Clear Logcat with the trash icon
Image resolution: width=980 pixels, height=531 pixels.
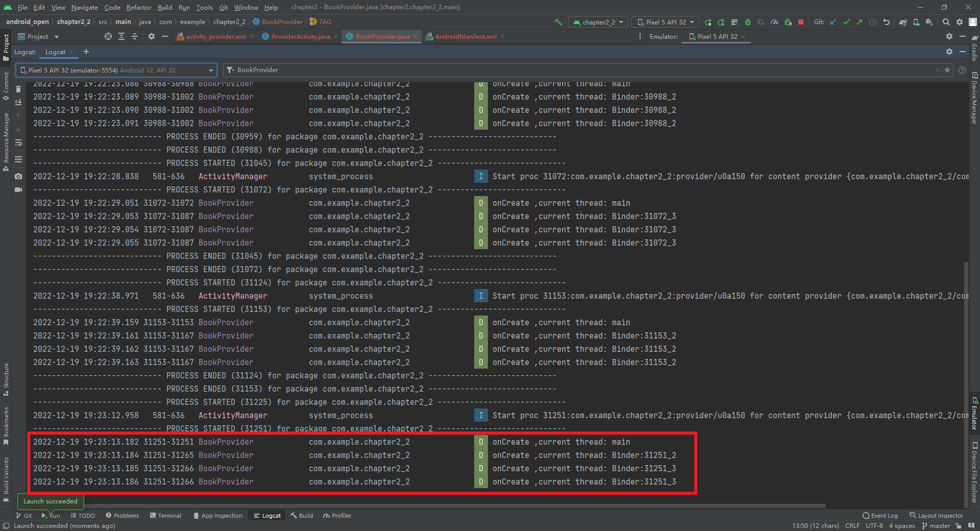point(18,89)
